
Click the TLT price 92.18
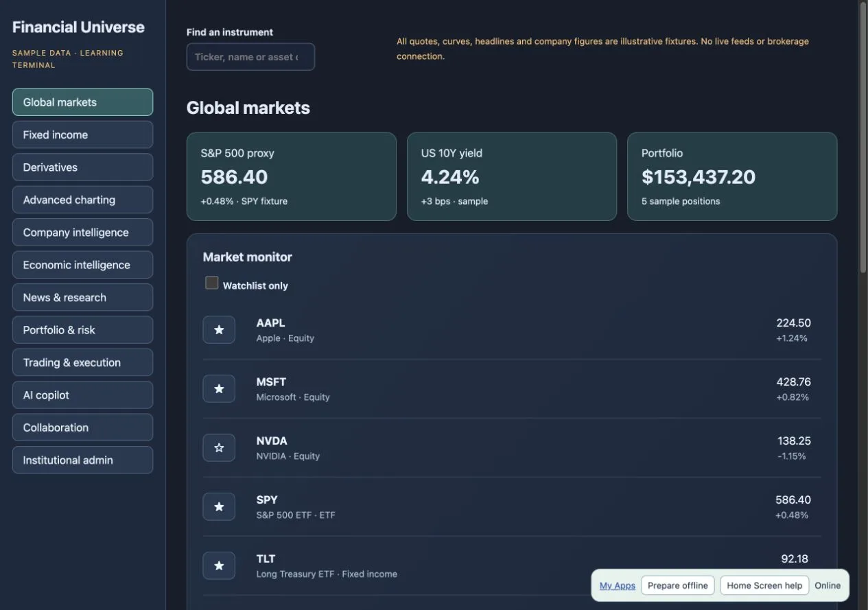coord(795,559)
